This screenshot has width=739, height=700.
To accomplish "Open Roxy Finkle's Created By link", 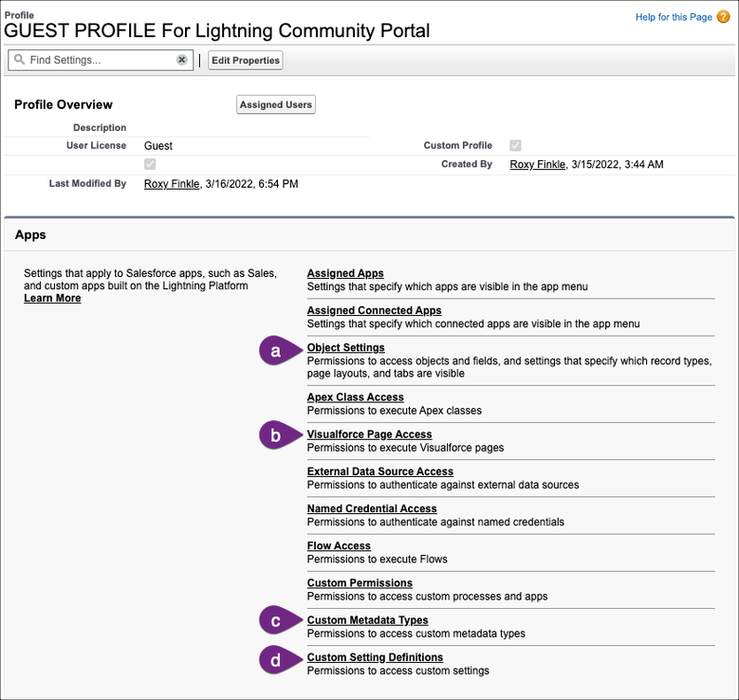I will pyautogui.click(x=537, y=165).
